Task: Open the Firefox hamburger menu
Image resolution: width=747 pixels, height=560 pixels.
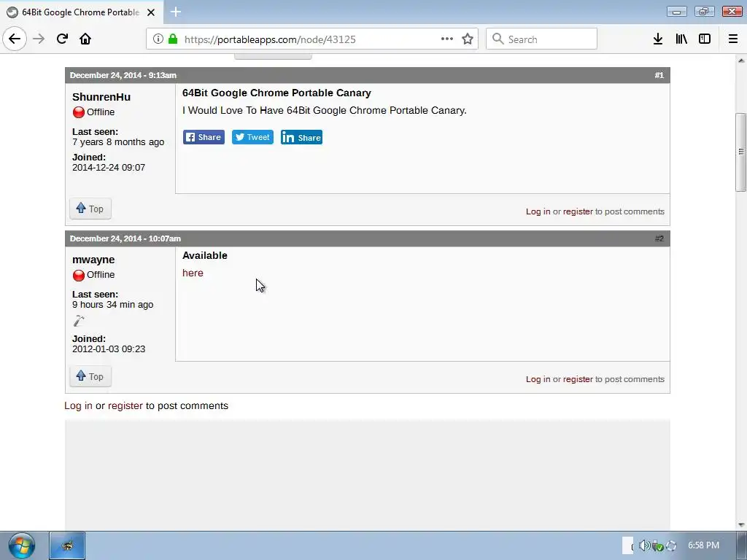Action: 733,39
